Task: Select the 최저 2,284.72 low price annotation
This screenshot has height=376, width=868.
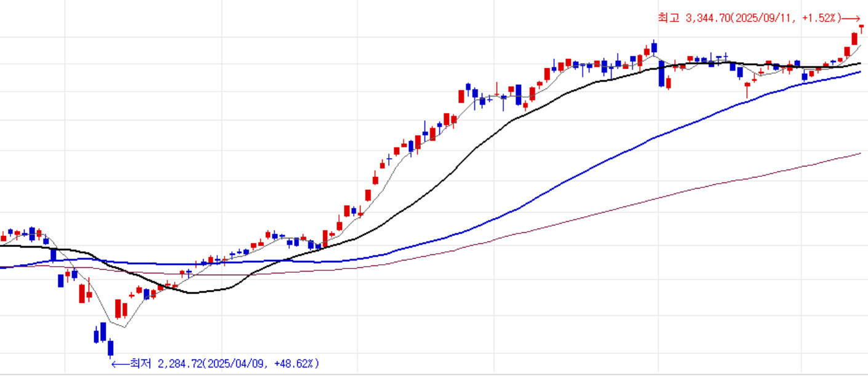Action: click(x=215, y=364)
